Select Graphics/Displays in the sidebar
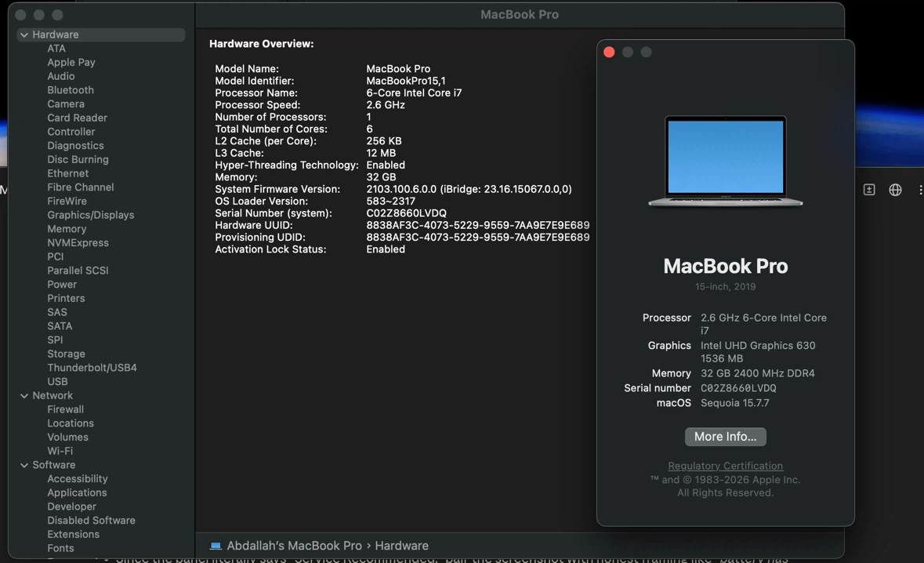This screenshot has height=563, width=924. [x=91, y=215]
